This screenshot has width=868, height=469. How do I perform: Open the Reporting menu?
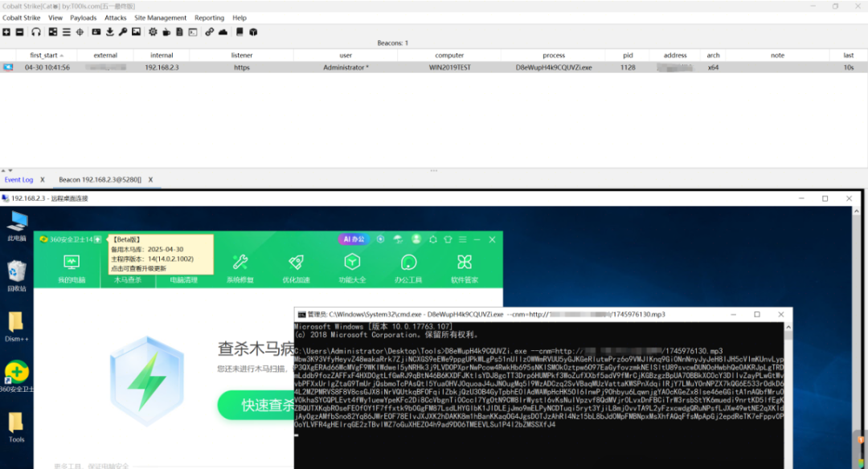click(209, 18)
